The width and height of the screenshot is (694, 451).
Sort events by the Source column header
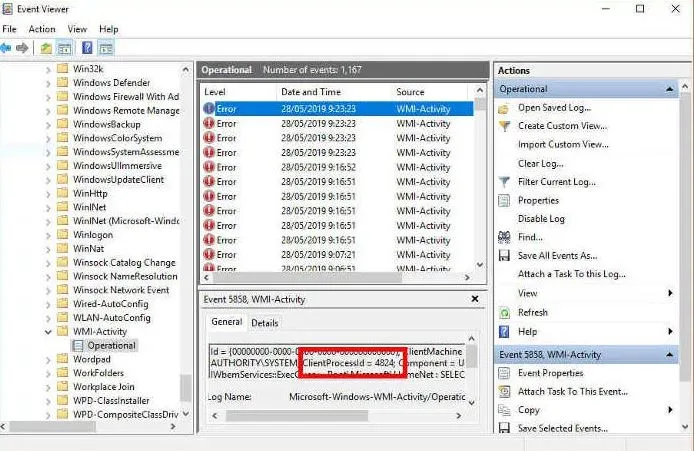click(x=429, y=92)
